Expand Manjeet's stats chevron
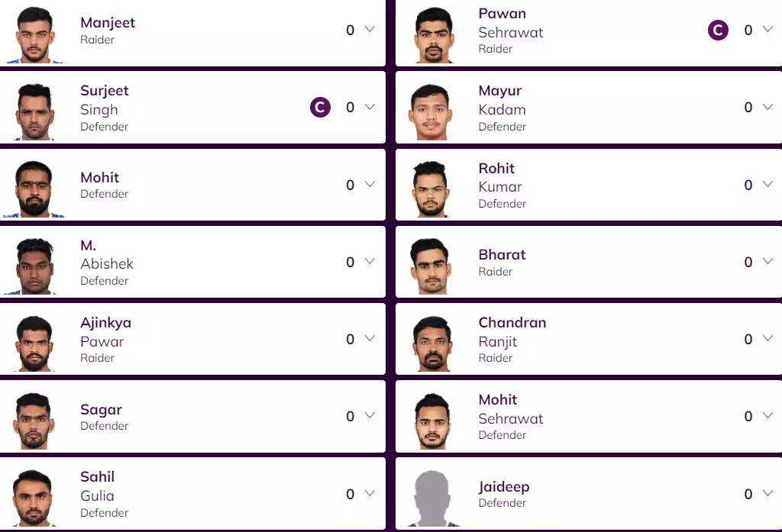The width and height of the screenshot is (782, 532). point(370,30)
